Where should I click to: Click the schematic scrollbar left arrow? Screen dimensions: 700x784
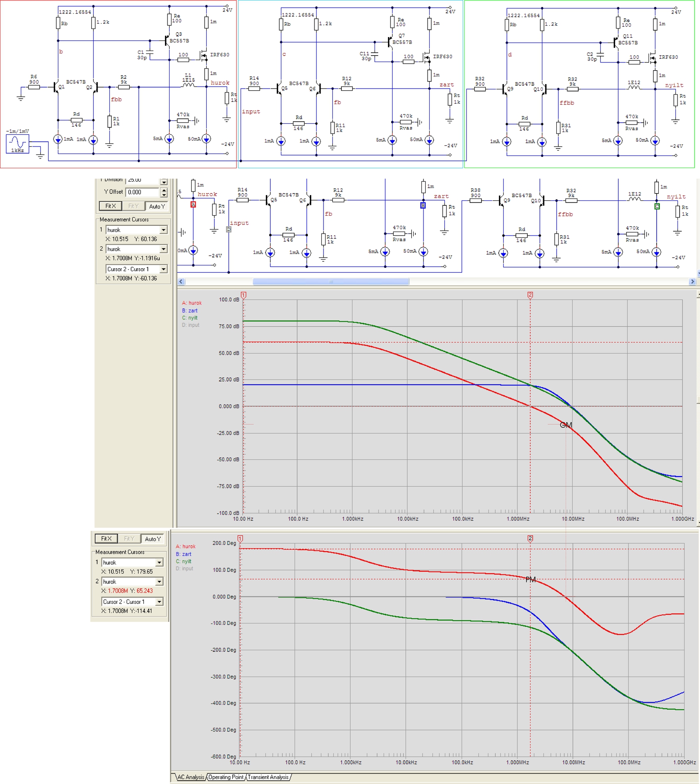coord(181,281)
